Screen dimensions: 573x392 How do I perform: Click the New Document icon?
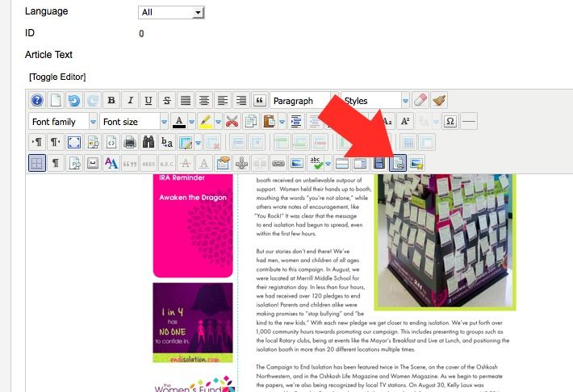56,101
